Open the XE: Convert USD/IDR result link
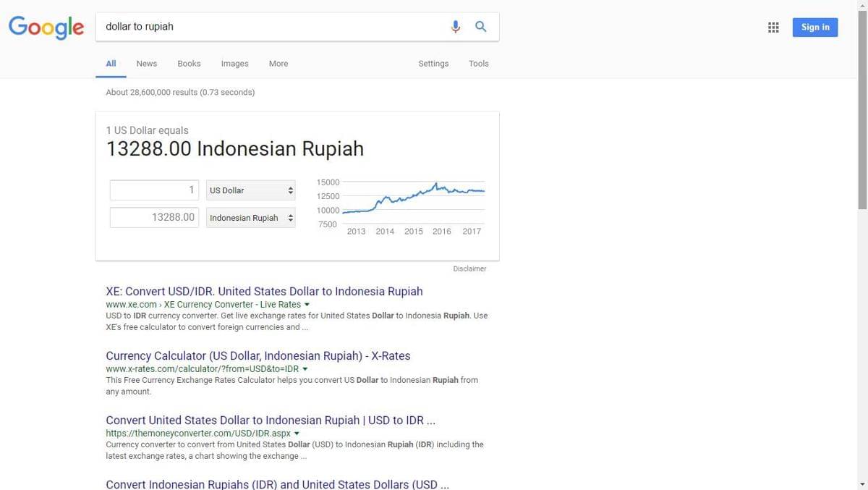This screenshot has width=868, height=490. [x=264, y=291]
